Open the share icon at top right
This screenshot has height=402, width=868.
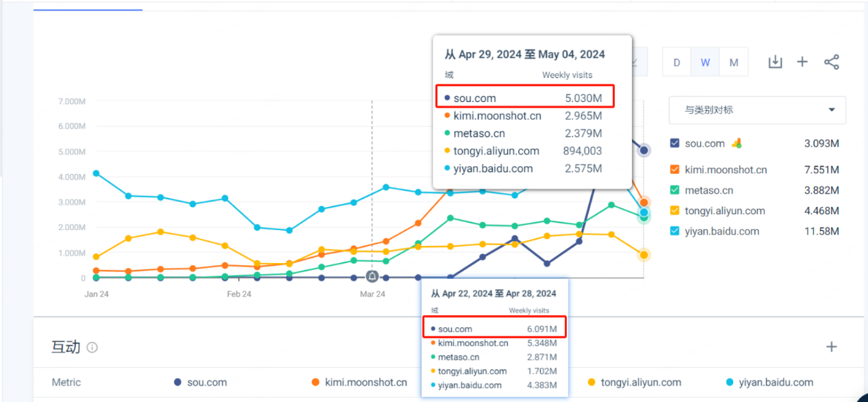[x=832, y=62]
